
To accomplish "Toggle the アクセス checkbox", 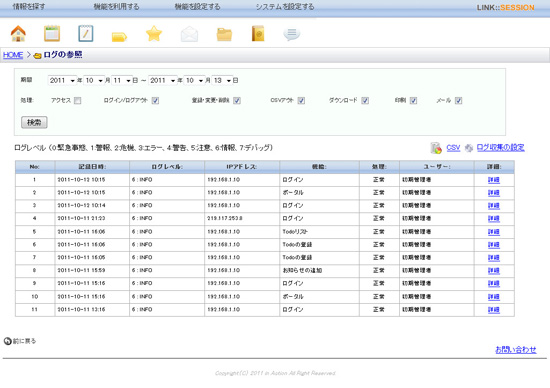I will pos(78,101).
